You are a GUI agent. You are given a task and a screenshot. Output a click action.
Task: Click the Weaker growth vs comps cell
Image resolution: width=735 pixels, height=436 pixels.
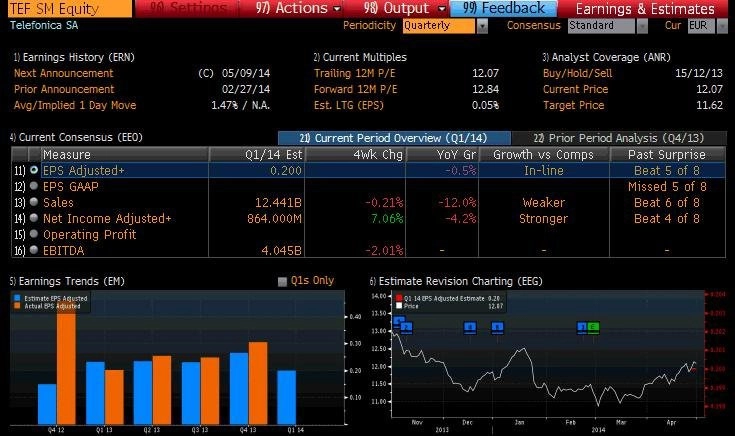[544, 203]
